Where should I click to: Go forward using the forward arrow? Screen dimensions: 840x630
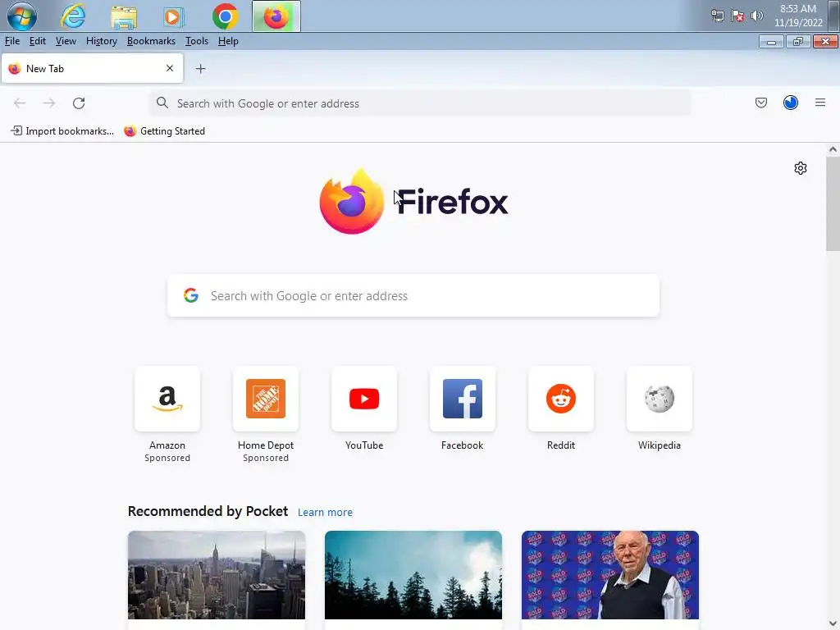pos(49,103)
